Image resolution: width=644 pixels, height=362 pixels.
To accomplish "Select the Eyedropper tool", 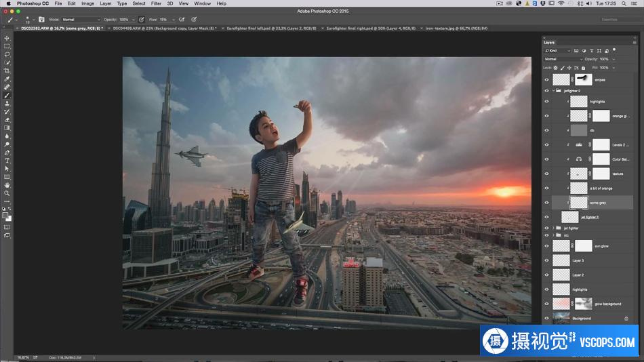I will [7, 79].
